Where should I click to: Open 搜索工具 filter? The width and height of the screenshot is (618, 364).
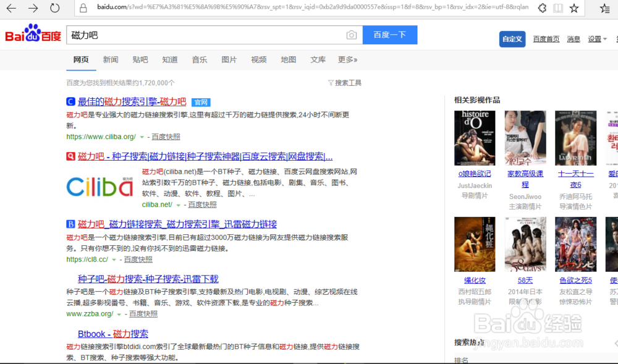[345, 83]
